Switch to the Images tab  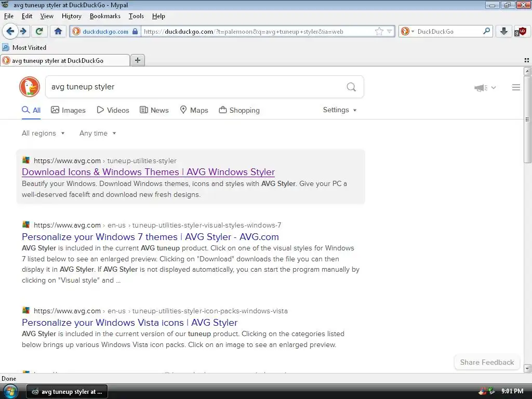(x=68, y=110)
